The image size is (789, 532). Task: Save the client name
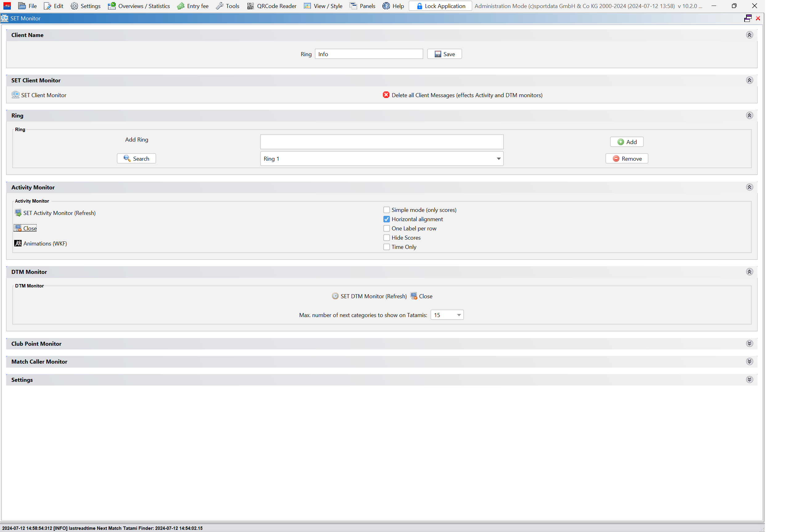coord(444,54)
